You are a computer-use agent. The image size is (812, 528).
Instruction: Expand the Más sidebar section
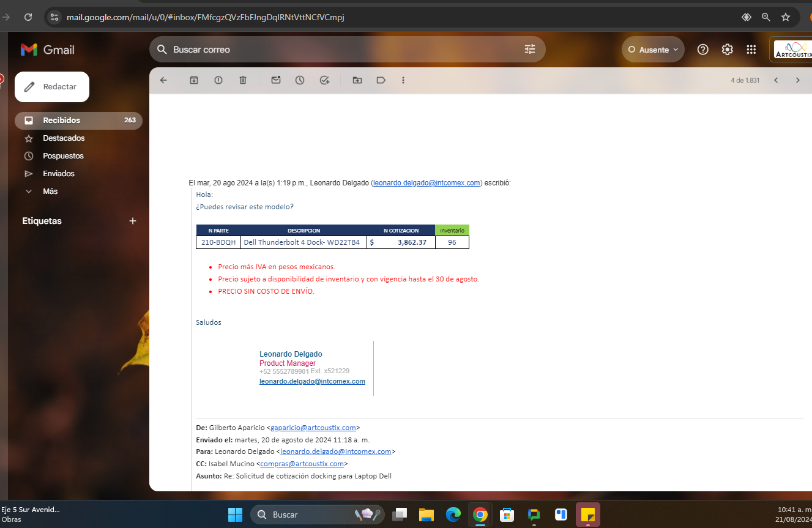click(x=50, y=191)
